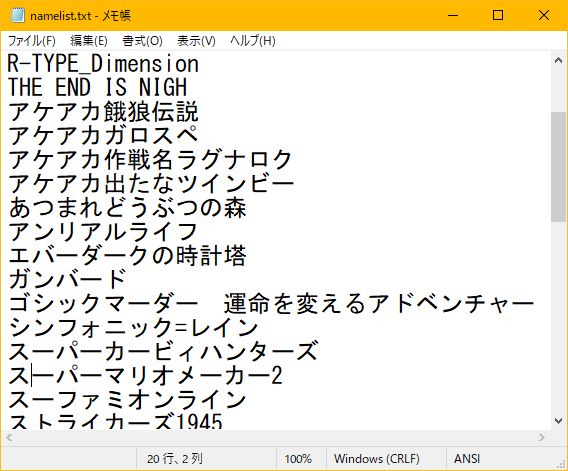This screenshot has width=568, height=471.
Task: Click the line アケアカ出たなツインビー
Action: coord(151,183)
